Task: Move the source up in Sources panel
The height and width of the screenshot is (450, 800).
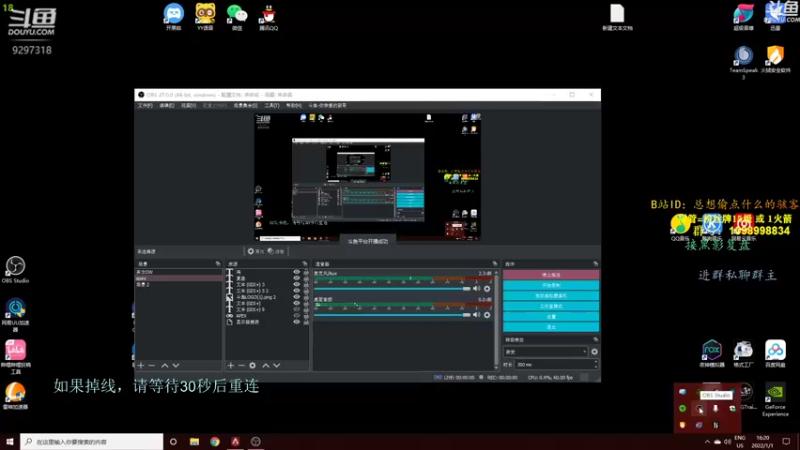Action: tap(266, 365)
